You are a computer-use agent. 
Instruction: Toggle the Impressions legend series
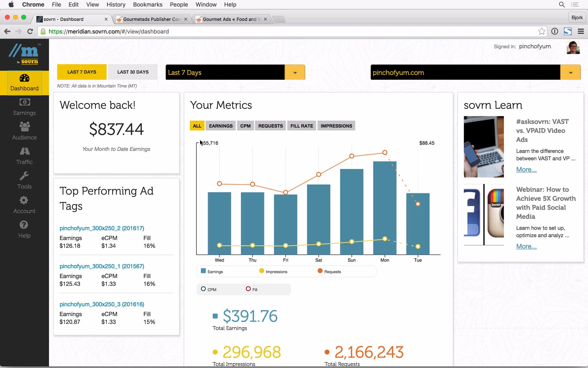[273, 271]
